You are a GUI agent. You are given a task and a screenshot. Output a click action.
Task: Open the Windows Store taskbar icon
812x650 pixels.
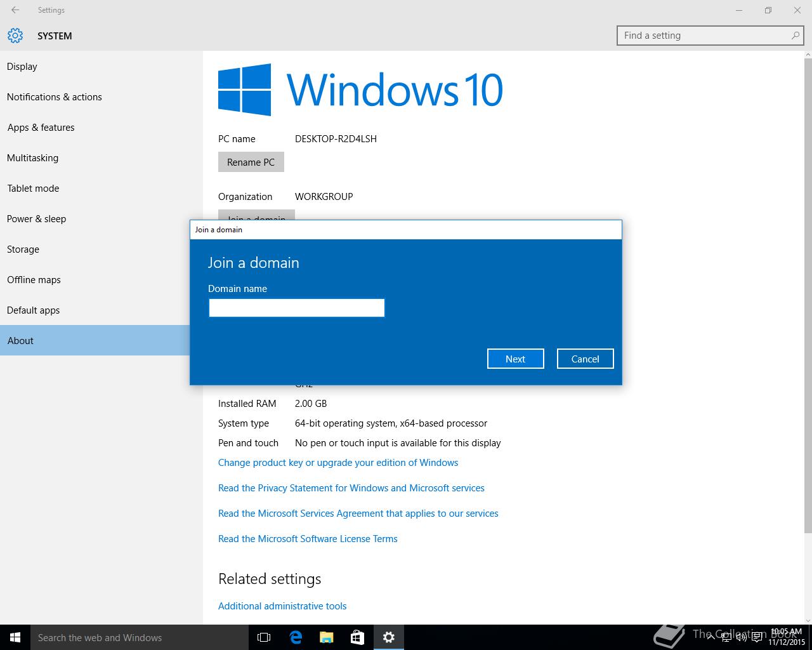click(358, 637)
